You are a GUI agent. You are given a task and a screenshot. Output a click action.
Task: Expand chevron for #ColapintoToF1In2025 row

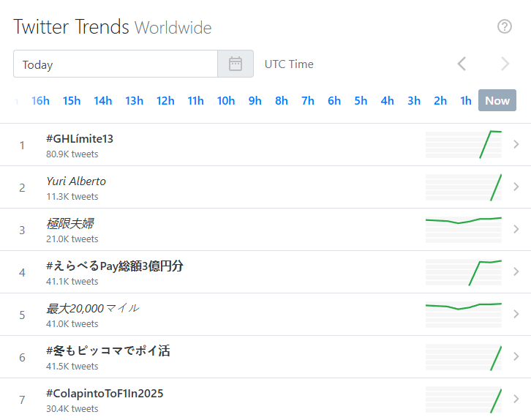tap(516, 399)
